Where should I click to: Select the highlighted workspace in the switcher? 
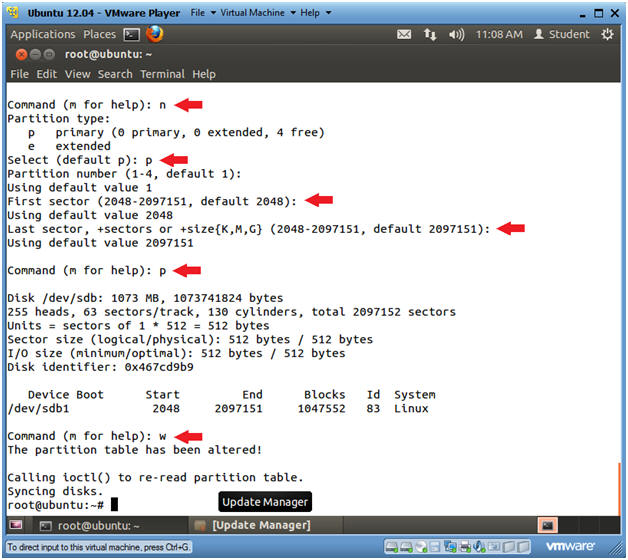click(547, 525)
